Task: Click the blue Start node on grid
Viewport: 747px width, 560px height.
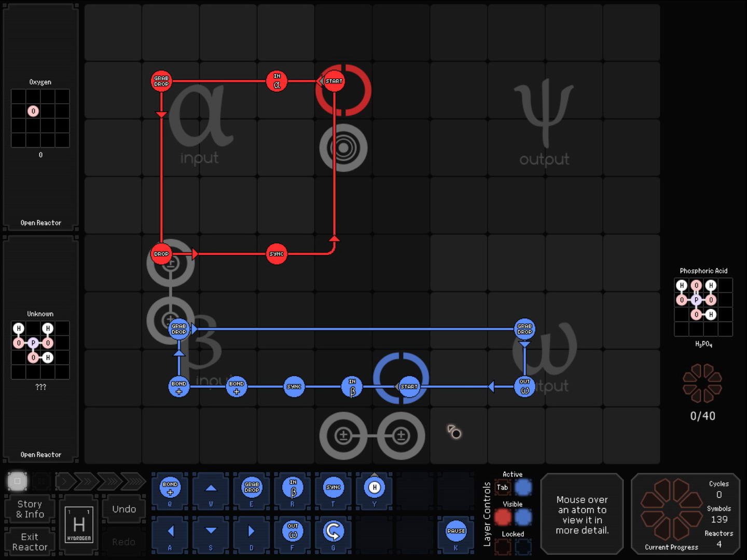Action: click(409, 386)
